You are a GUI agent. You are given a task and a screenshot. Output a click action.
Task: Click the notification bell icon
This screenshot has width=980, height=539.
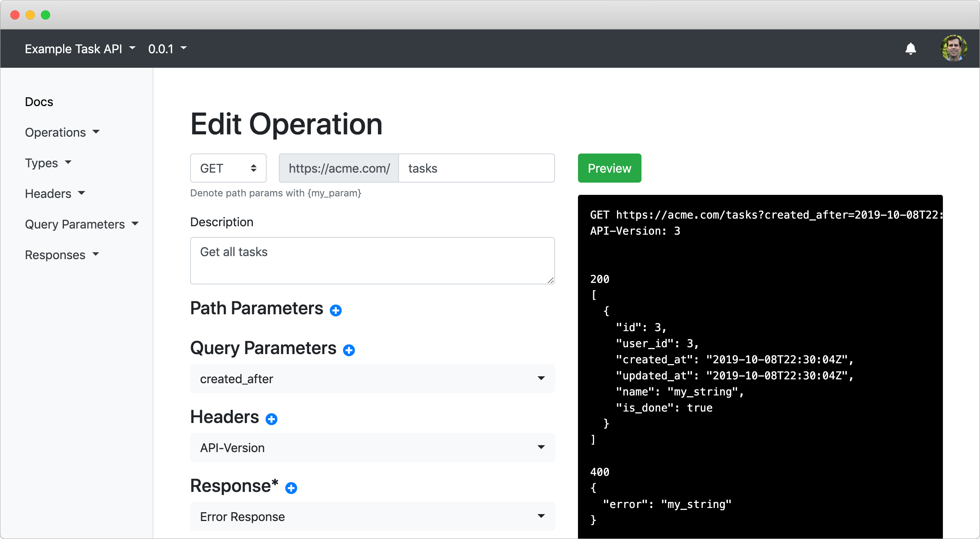pyautogui.click(x=910, y=49)
